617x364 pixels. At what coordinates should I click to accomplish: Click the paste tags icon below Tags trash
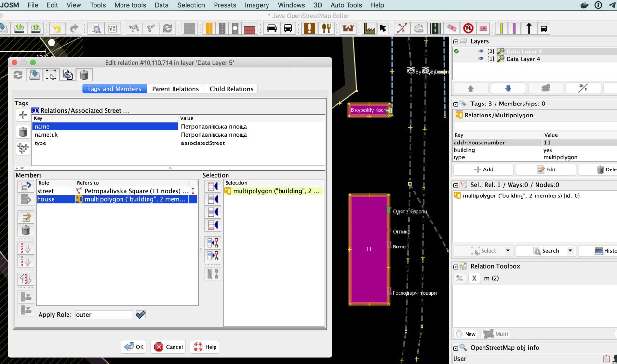coord(23,148)
